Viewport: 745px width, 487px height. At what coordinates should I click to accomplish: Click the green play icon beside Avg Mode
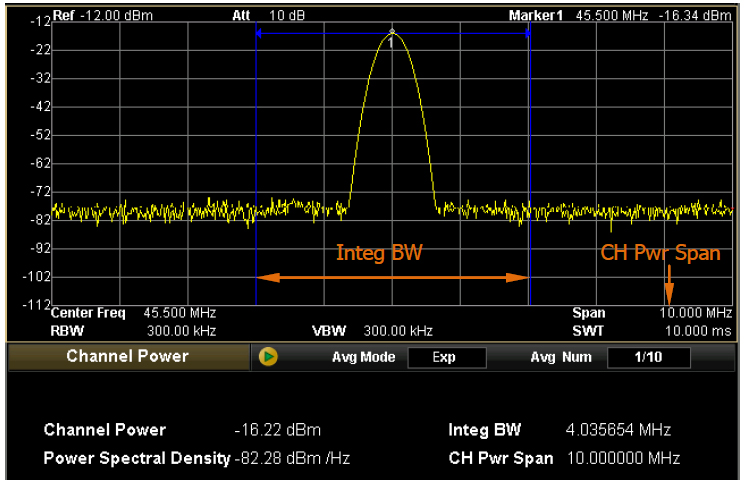[268, 357]
